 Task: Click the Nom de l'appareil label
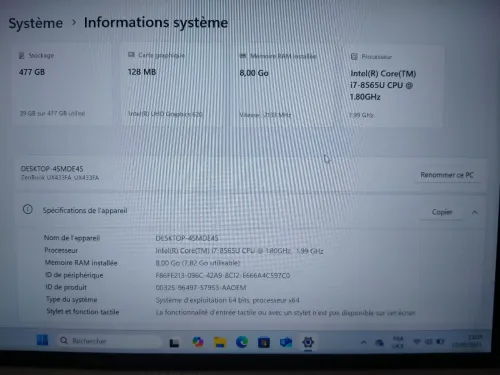[x=72, y=238]
